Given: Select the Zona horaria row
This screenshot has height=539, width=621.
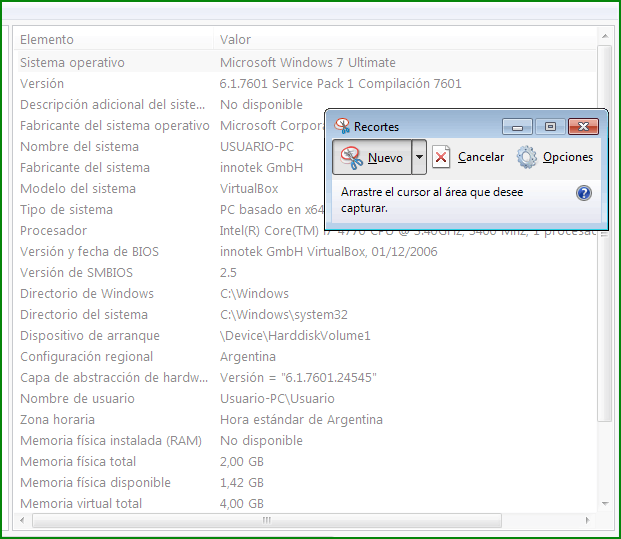Looking at the screenshot, I should click(x=305, y=419).
